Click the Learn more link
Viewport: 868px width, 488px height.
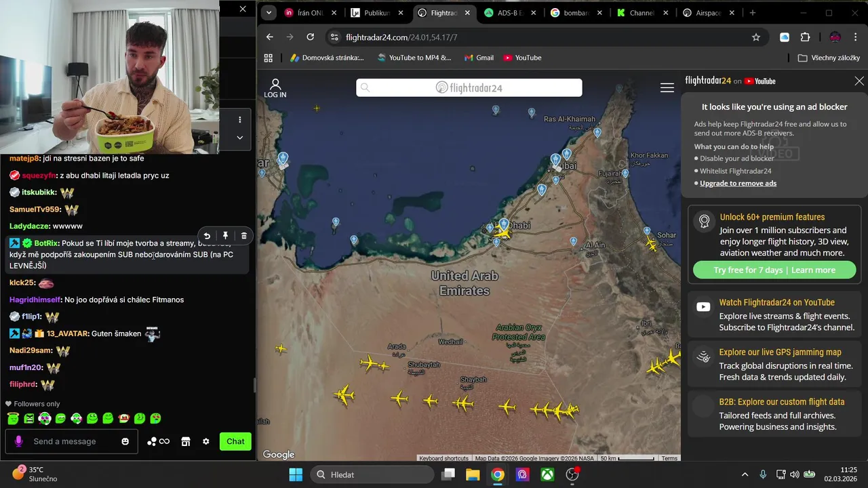pyautogui.click(x=813, y=270)
